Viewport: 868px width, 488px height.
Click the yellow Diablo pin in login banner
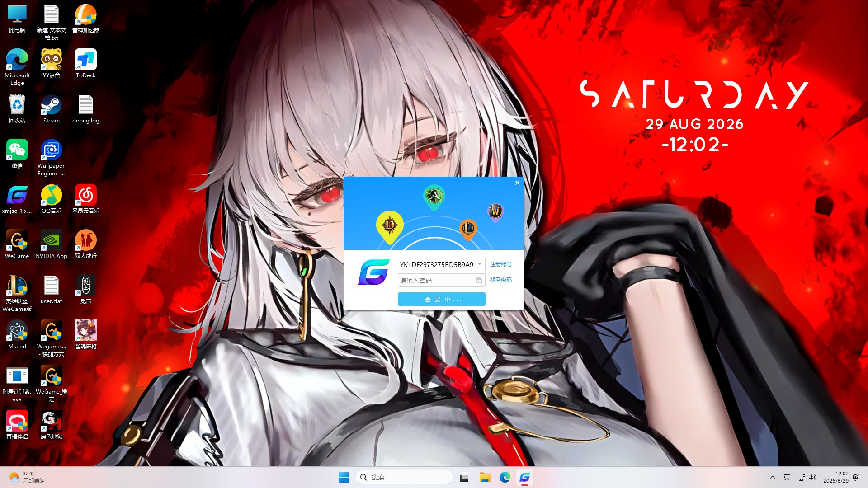[389, 227]
